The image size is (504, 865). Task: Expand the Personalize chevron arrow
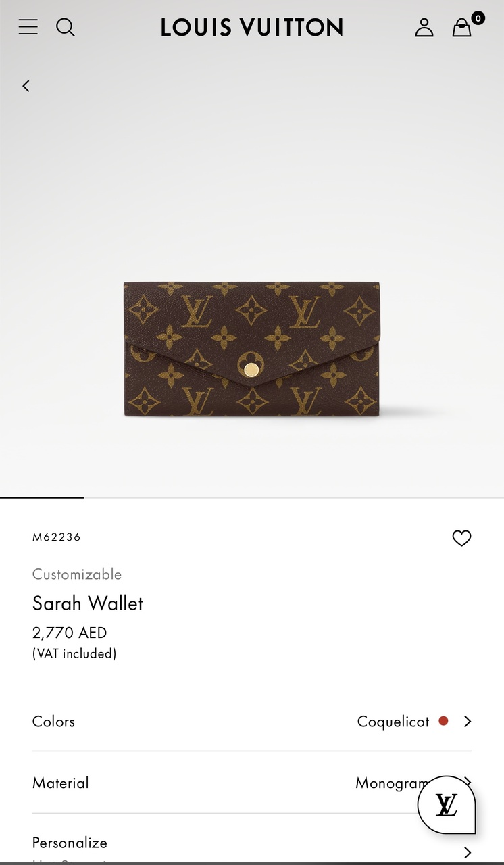(467, 852)
